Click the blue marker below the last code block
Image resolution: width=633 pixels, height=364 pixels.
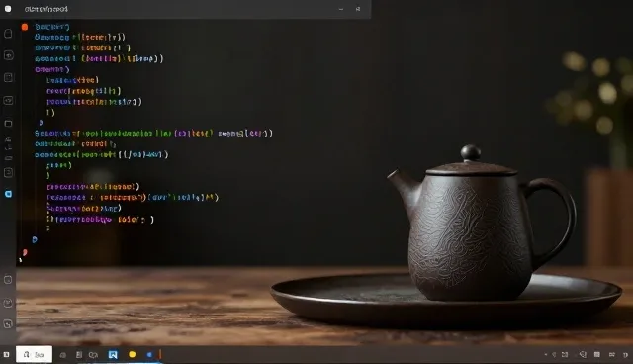[35, 239]
